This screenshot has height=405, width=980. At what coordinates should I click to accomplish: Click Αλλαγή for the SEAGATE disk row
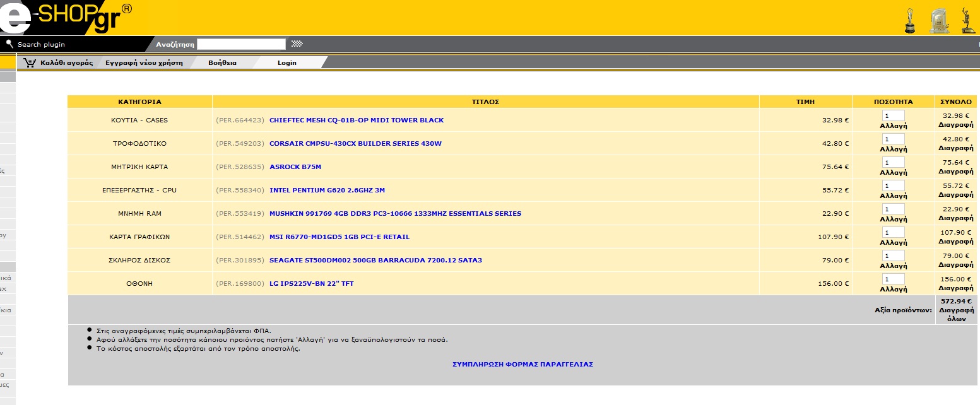[x=894, y=266]
